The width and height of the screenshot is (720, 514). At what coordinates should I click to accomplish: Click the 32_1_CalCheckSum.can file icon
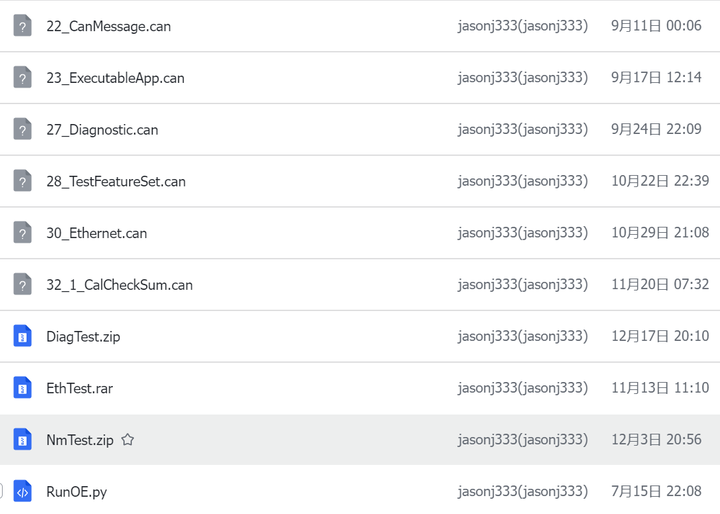(x=22, y=285)
